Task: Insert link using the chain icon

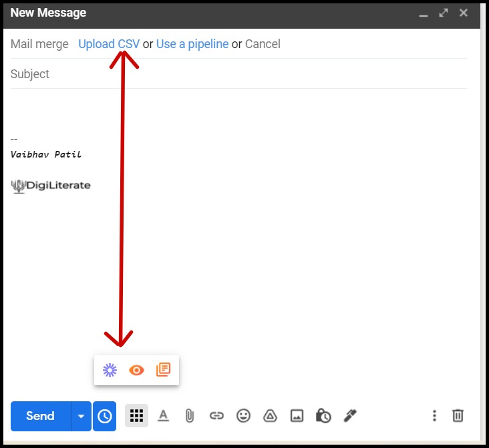Action: pyautogui.click(x=216, y=416)
